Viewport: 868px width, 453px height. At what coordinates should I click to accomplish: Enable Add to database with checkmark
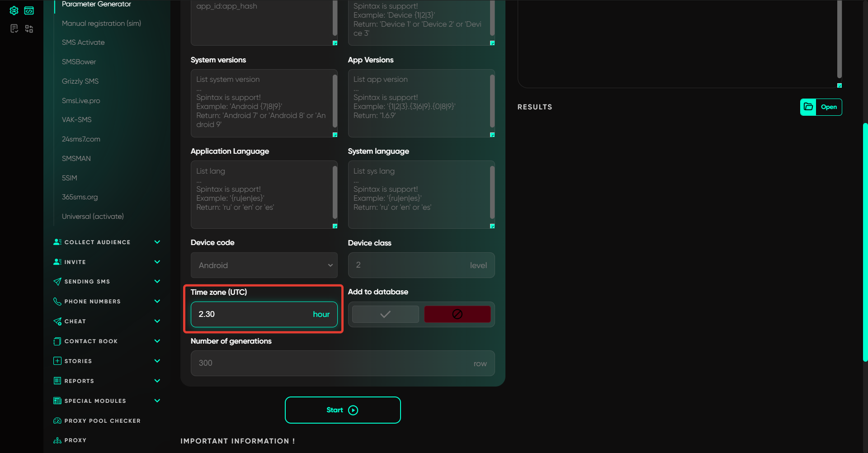385,314
